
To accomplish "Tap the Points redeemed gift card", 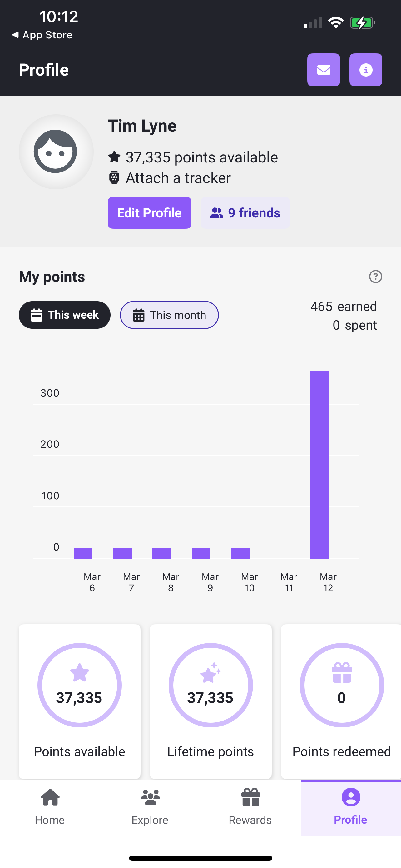I will coord(341,701).
